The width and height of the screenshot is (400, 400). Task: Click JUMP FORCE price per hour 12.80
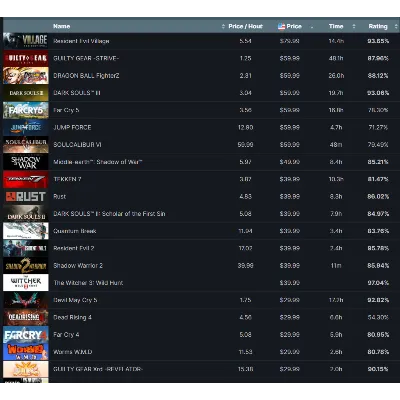click(245, 127)
